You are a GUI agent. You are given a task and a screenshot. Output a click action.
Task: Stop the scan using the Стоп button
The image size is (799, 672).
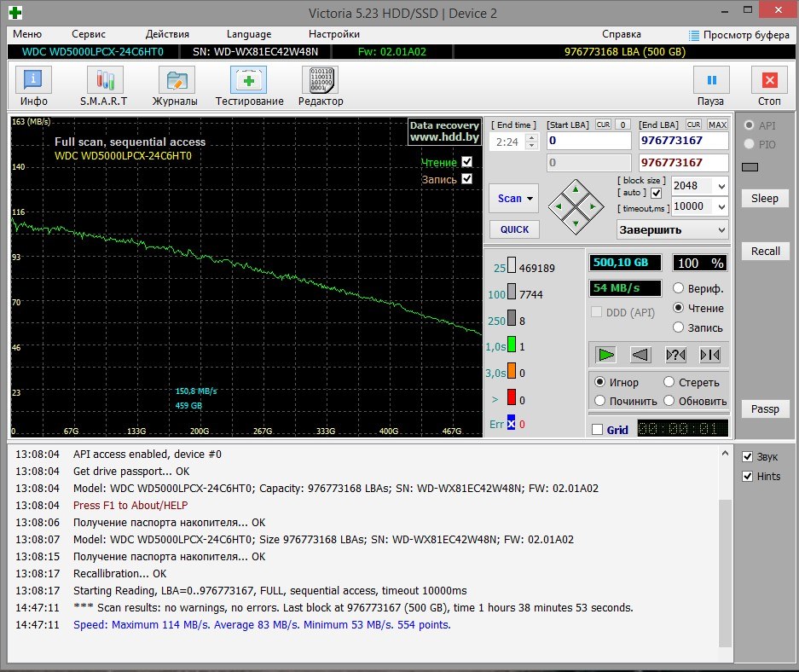tap(769, 80)
